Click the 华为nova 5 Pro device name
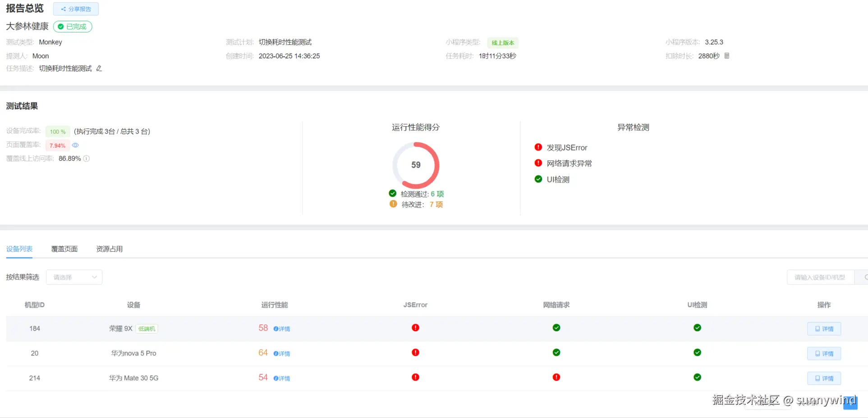Image resolution: width=868 pixels, height=418 pixels. click(133, 354)
